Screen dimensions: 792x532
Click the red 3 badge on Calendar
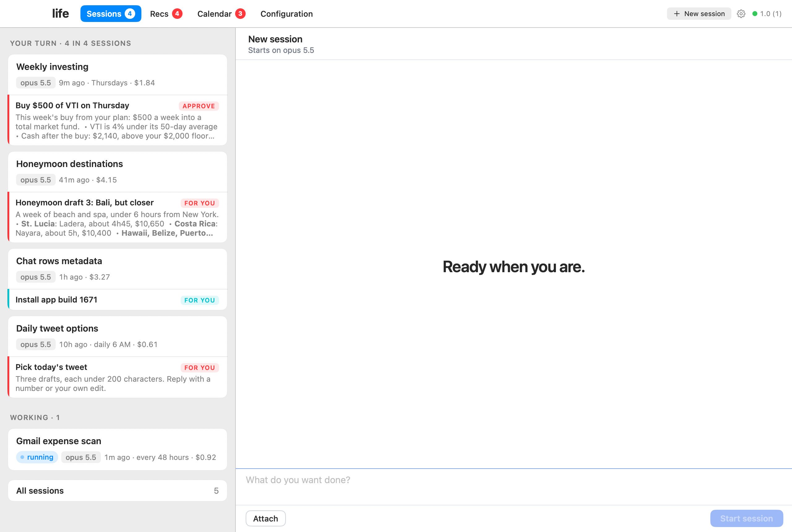(x=240, y=14)
